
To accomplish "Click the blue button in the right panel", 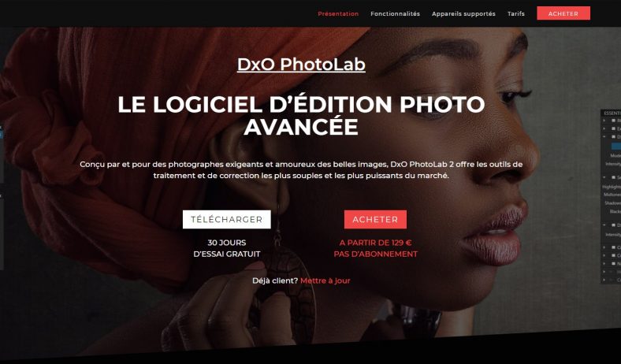I will pos(616,146).
